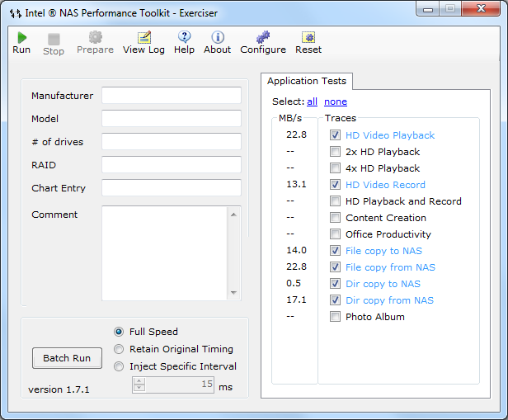Click the Reset toolbar icon
This screenshot has height=420, width=508.
click(308, 42)
